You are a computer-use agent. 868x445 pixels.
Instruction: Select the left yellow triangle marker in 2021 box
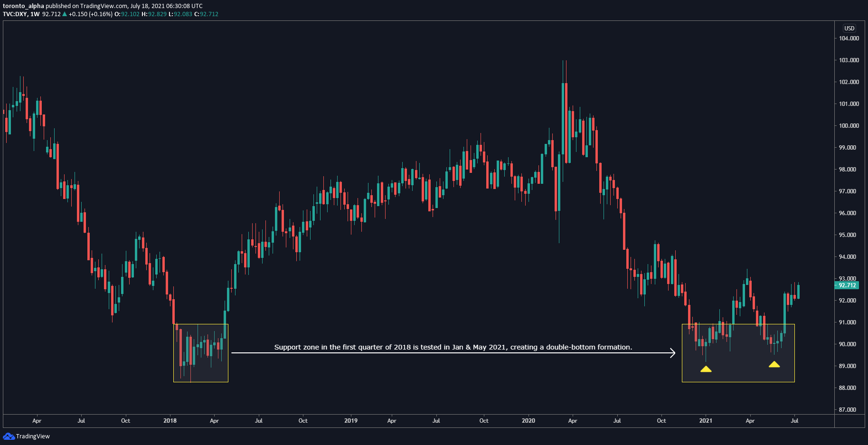pos(706,369)
